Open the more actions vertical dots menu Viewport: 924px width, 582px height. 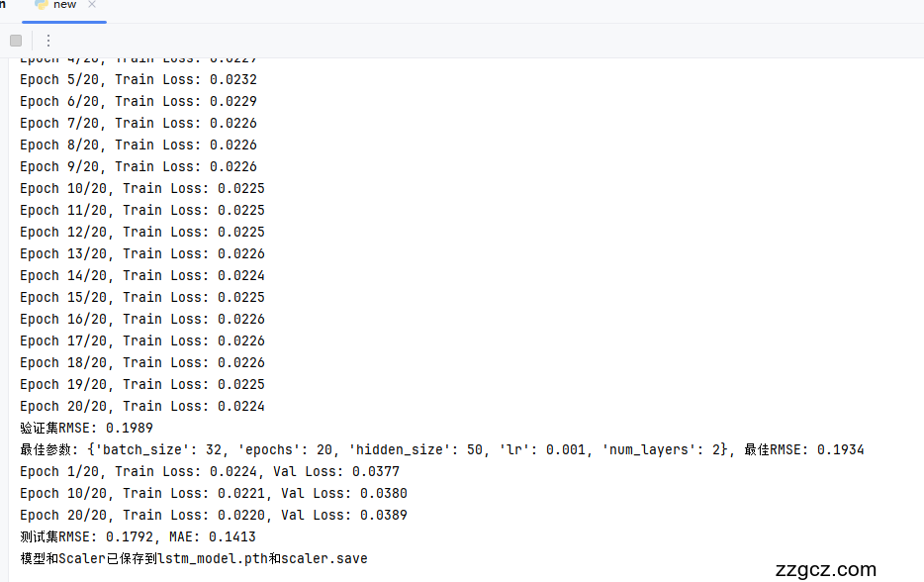(x=48, y=41)
